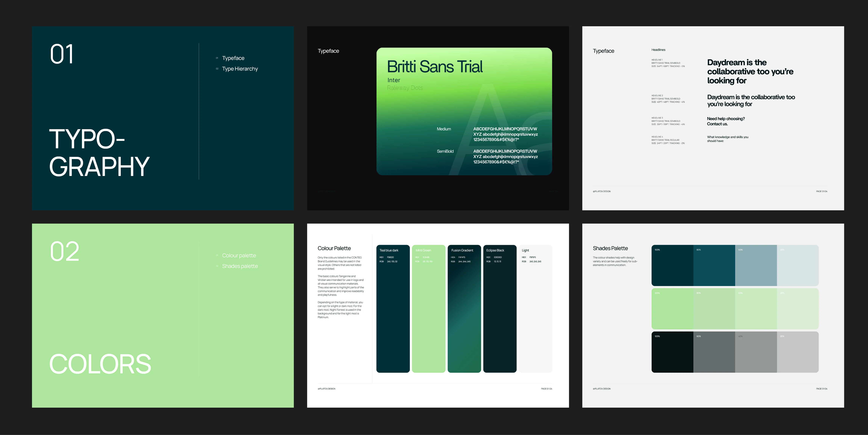
Task: Click the 'Britti Sans Trial' font name
Action: [x=435, y=66]
